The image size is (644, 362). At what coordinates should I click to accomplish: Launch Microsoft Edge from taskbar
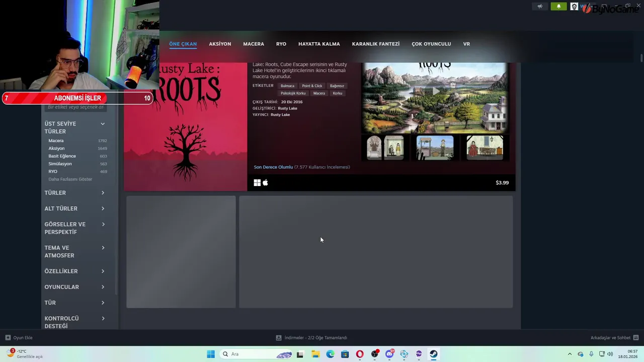[330, 354]
